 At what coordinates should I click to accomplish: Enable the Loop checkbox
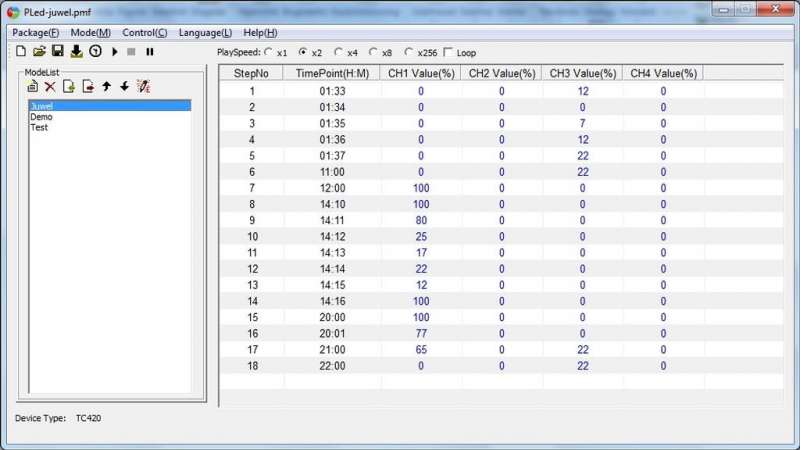[448, 52]
